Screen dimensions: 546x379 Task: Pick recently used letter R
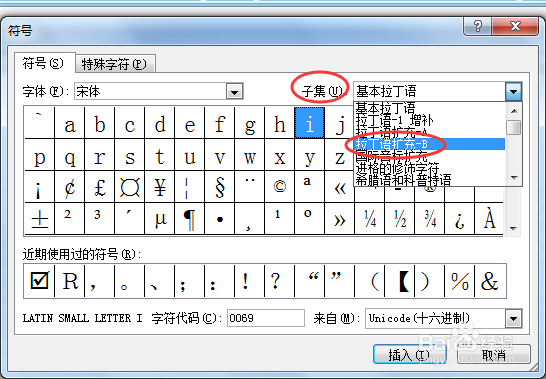(x=70, y=281)
